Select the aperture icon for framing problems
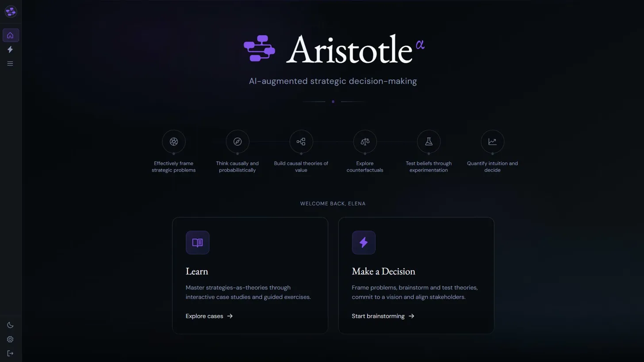The image size is (644, 362). pyautogui.click(x=174, y=141)
